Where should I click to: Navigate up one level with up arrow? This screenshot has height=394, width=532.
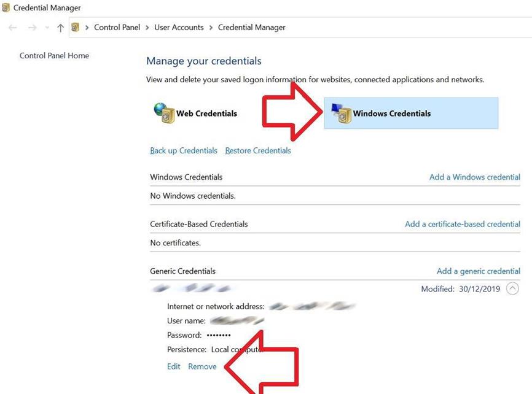[60, 28]
